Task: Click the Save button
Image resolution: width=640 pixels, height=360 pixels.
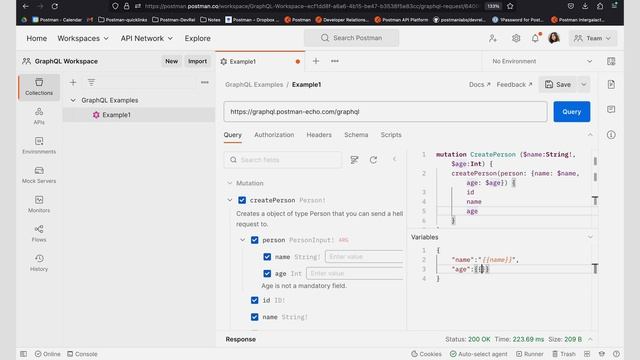Action: point(558,84)
